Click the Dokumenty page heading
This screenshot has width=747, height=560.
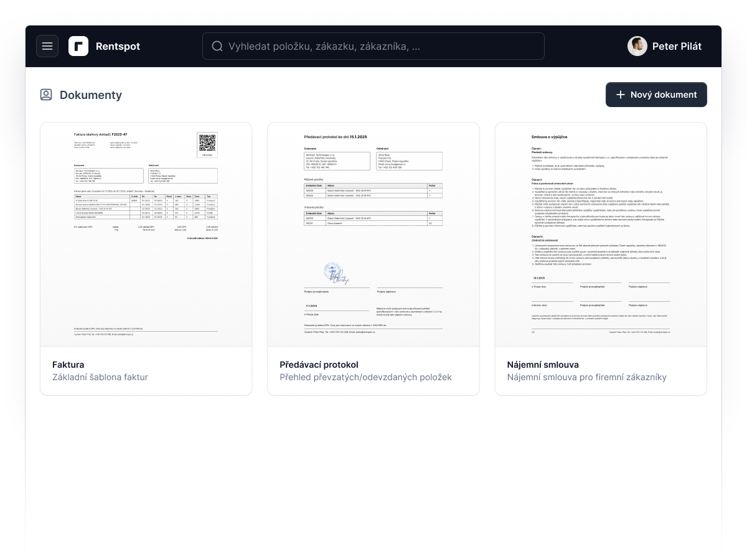coord(91,95)
